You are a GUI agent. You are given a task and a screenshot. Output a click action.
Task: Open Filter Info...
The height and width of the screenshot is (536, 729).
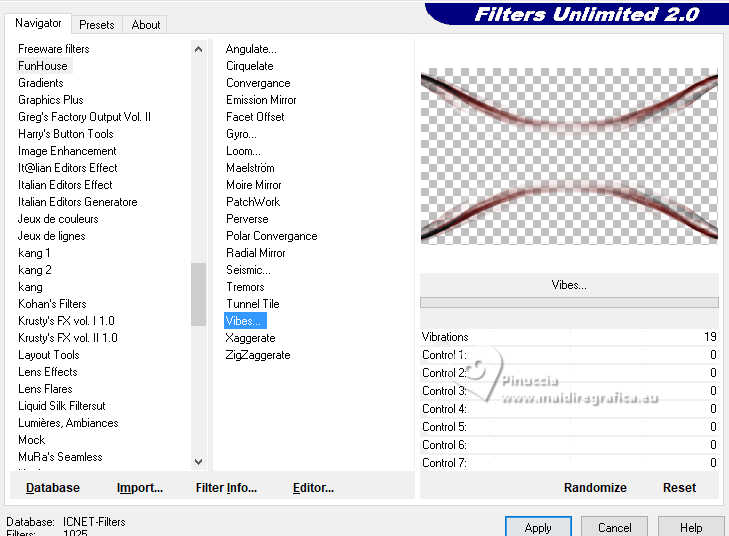pos(226,488)
